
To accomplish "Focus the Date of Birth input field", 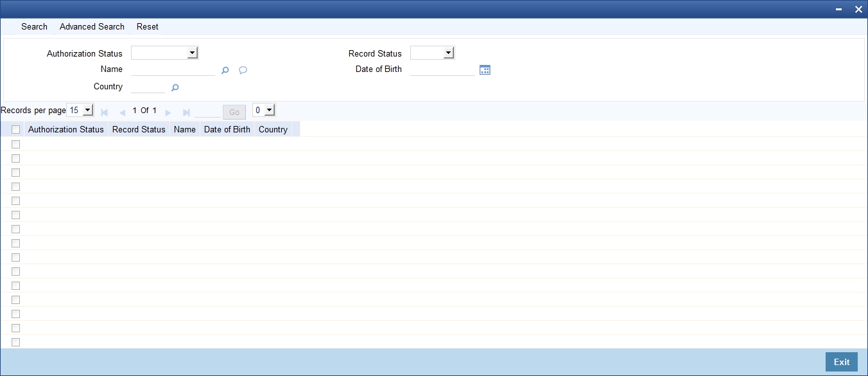I will coord(443,69).
